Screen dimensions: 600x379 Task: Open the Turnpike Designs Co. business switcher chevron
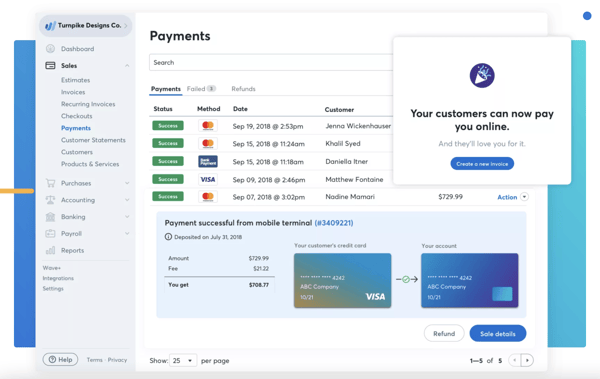[x=126, y=26]
